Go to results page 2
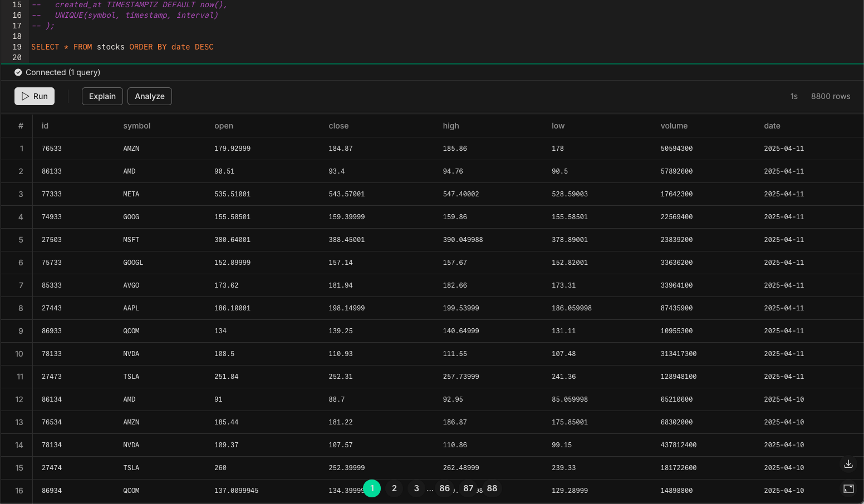The height and width of the screenshot is (504, 864). pyautogui.click(x=394, y=488)
